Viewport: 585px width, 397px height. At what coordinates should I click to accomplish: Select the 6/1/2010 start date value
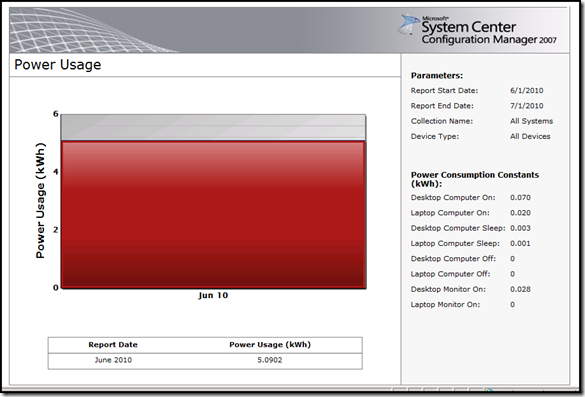(527, 91)
